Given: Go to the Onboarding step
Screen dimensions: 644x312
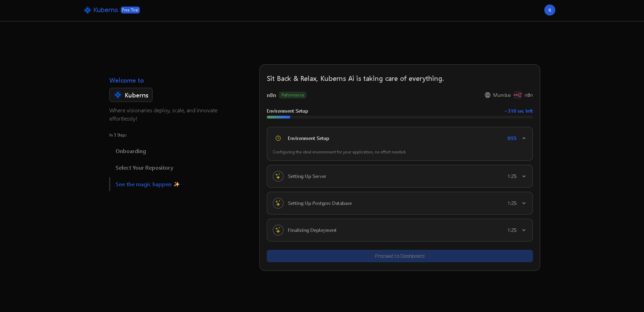Looking at the screenshot, I should pyautogui.click(x=131, y=151).
